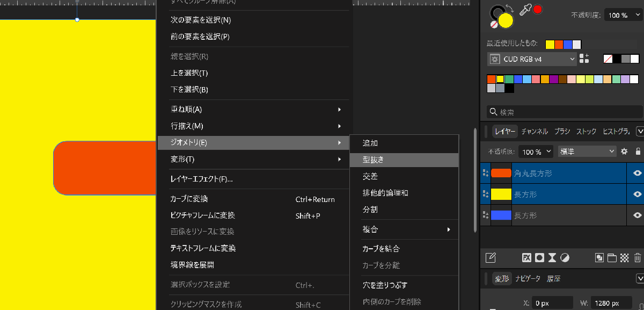Create a new group with the folder icon

tap(612, 257)
